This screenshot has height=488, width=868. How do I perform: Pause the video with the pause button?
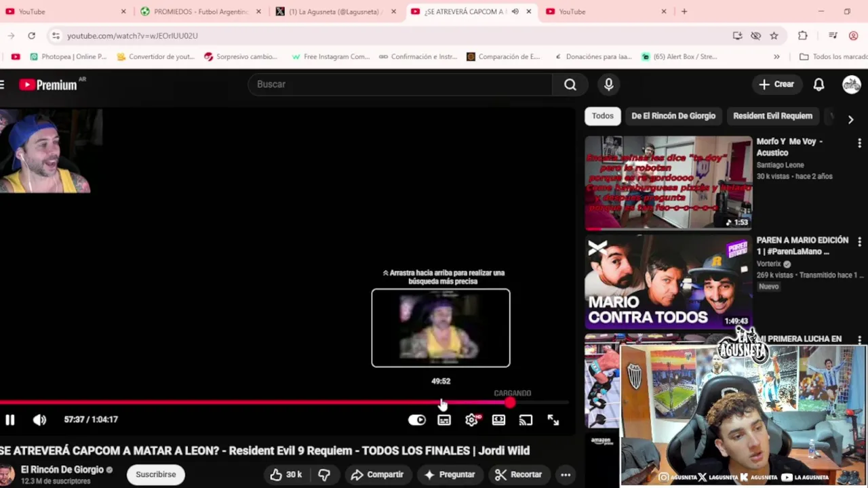click(9, 420)
